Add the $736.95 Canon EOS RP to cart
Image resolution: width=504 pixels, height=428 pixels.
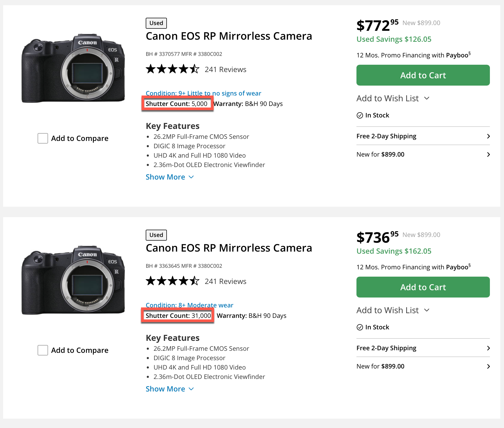point(423,287)
